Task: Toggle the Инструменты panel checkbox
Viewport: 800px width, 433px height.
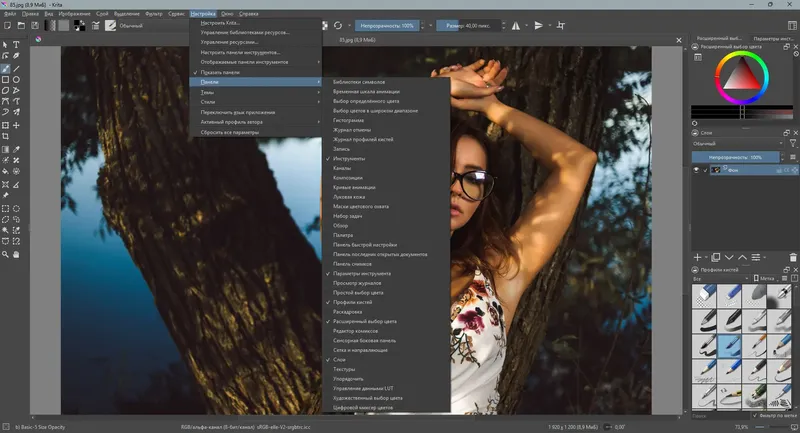Action: (349, 159)
